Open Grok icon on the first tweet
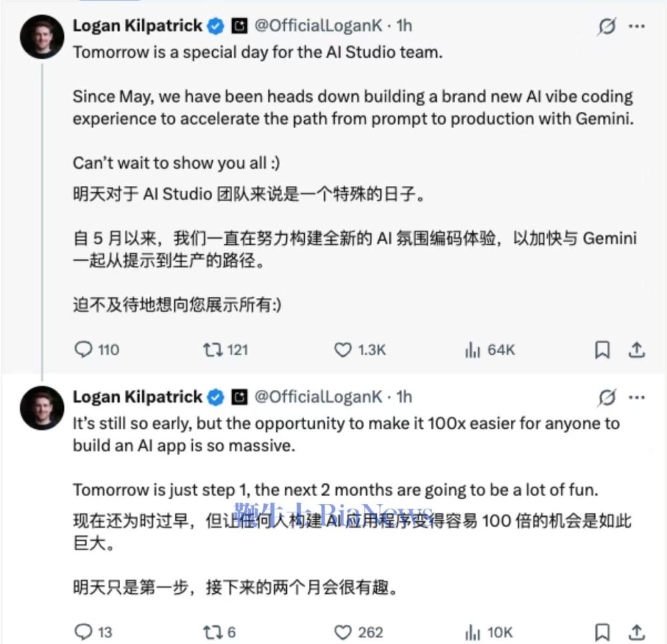The height and width of the screenshot is (644, 667). [606, 27]
